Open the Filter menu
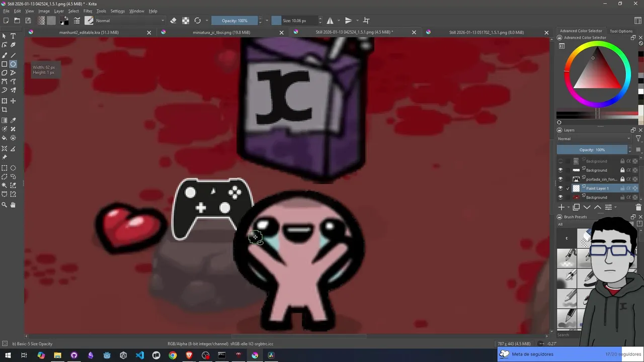Screen dimensions: 644x362 (88, 11)
